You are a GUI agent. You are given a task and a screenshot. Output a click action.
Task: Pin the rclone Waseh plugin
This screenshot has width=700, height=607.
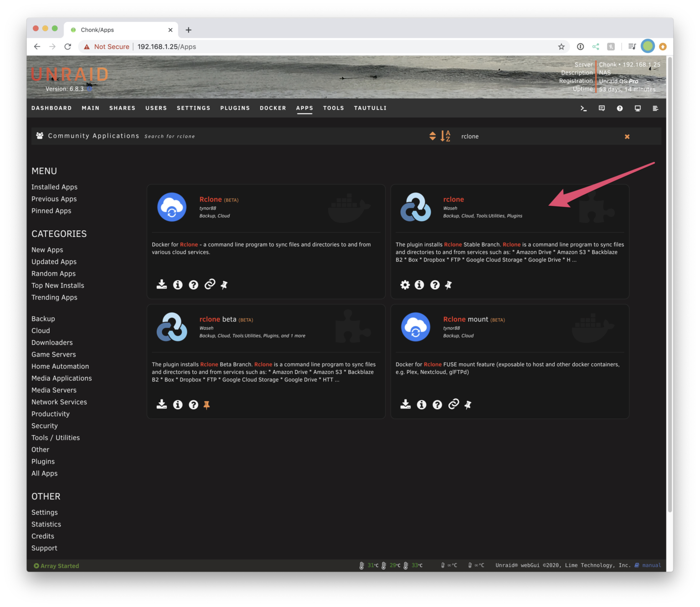tap(448, 285)
